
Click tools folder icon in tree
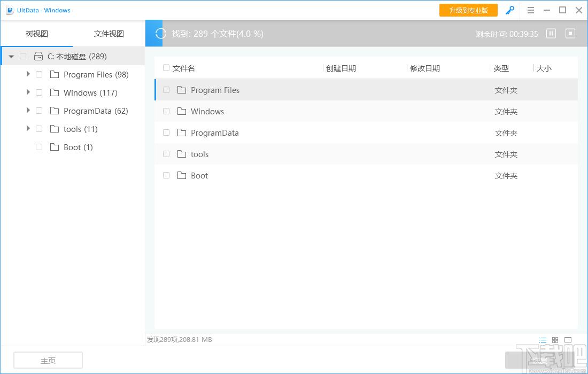[55, 129]
